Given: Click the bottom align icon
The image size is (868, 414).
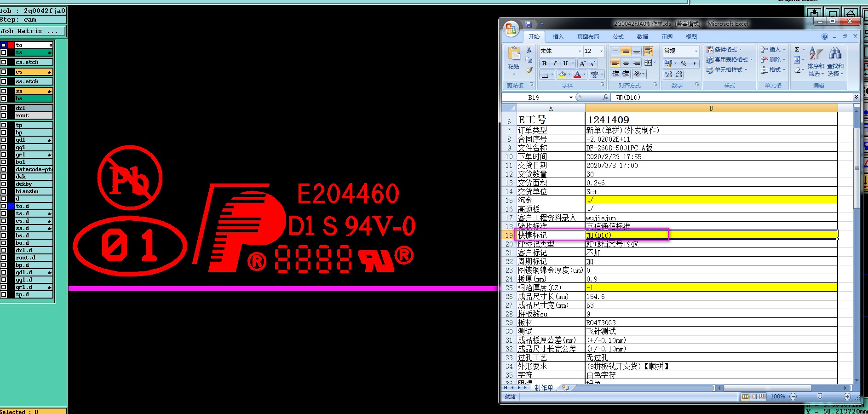Looking at the screenshot, I should [636, 51].
